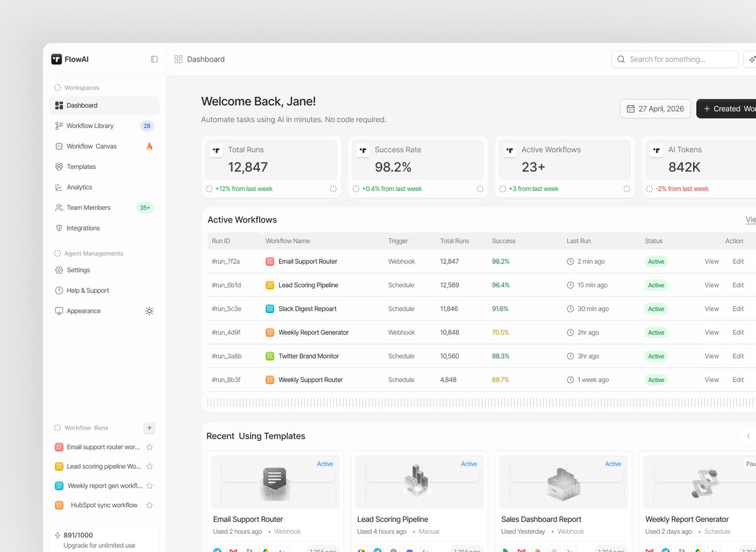Open Settings in the sidebar

(x=104, y=270)
